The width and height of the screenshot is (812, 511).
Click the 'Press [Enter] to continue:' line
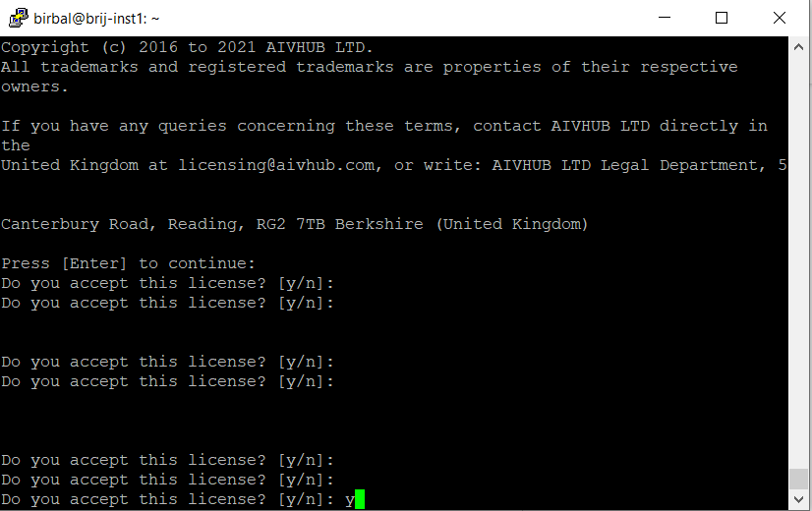[129, 263]
